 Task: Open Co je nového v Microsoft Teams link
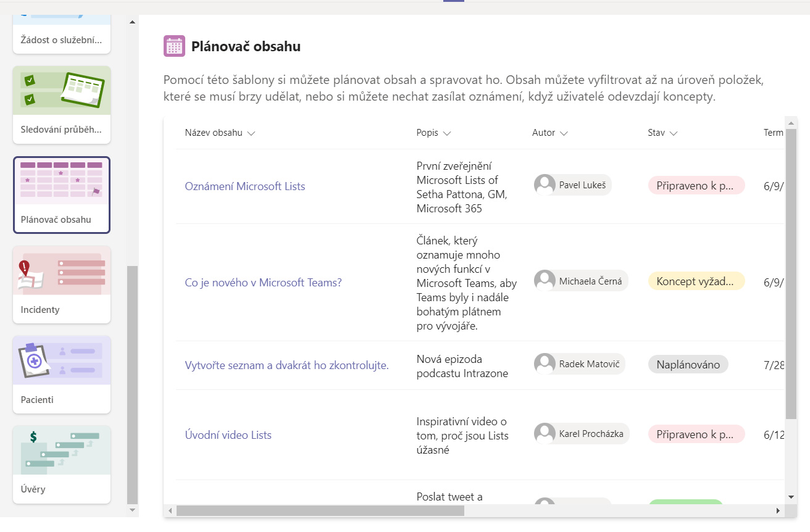(263, 283)
